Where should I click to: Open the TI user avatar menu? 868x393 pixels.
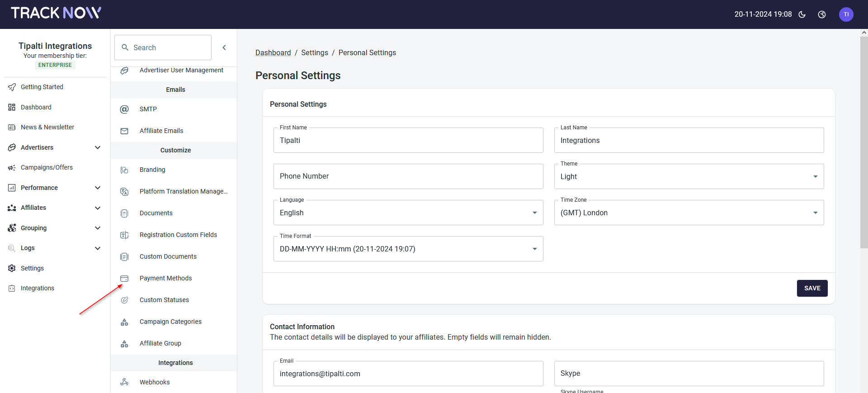(846, 14)
